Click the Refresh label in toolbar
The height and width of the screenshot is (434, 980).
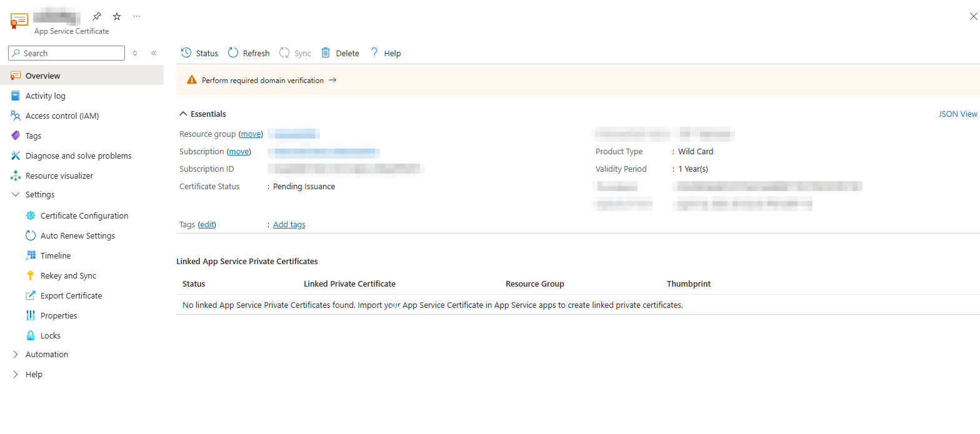click(x=256, y=53)
